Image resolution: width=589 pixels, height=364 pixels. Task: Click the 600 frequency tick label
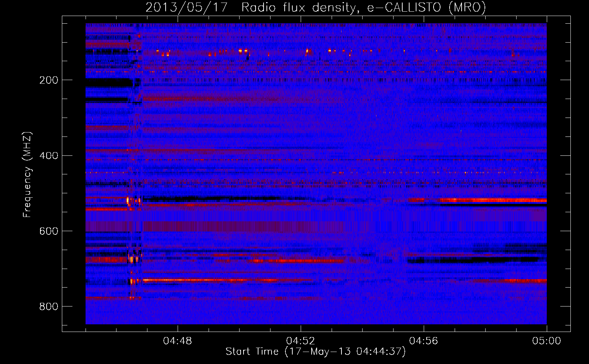tap(49, 231)
